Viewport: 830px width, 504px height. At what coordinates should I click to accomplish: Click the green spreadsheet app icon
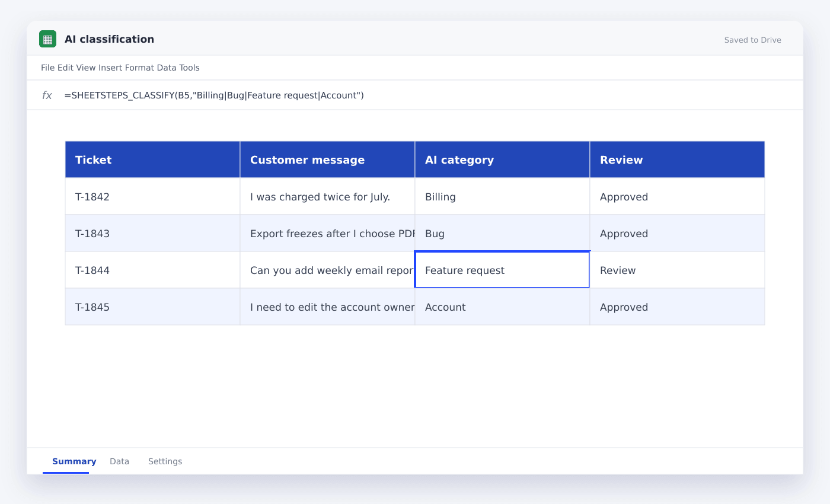point(47,39)
